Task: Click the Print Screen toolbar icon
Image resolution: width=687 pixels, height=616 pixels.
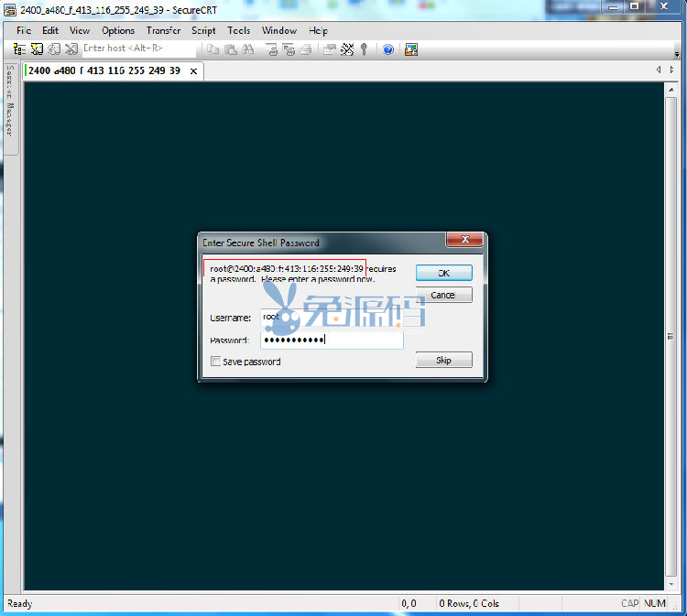Action: point(271,49)
